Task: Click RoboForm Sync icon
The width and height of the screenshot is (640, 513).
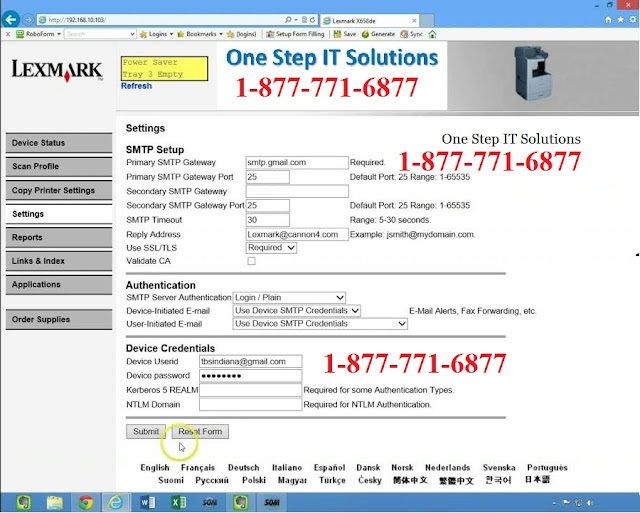Action: [411, 34]
